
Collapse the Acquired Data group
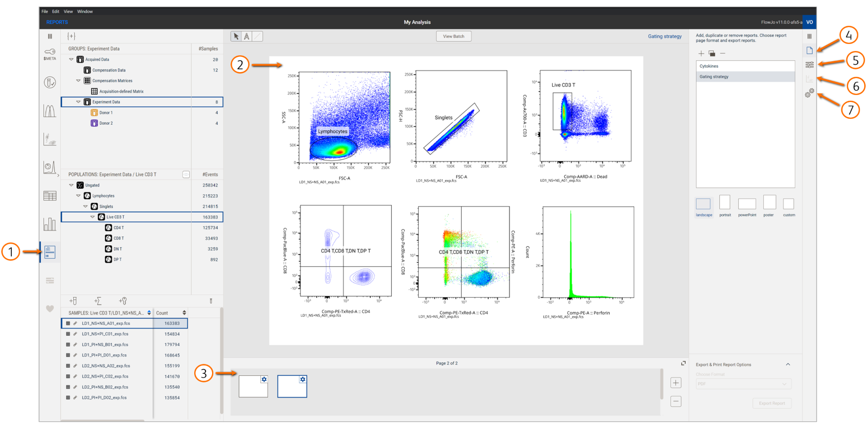coord(72,60)
